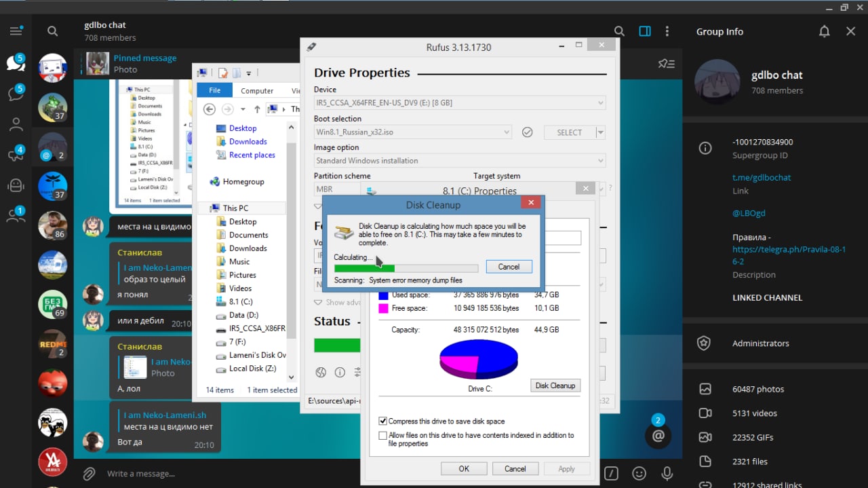Image resolution: width=868 pixels, height=488 pixels.
Task: Jump to mentions with the @ button
Action: 658,436
